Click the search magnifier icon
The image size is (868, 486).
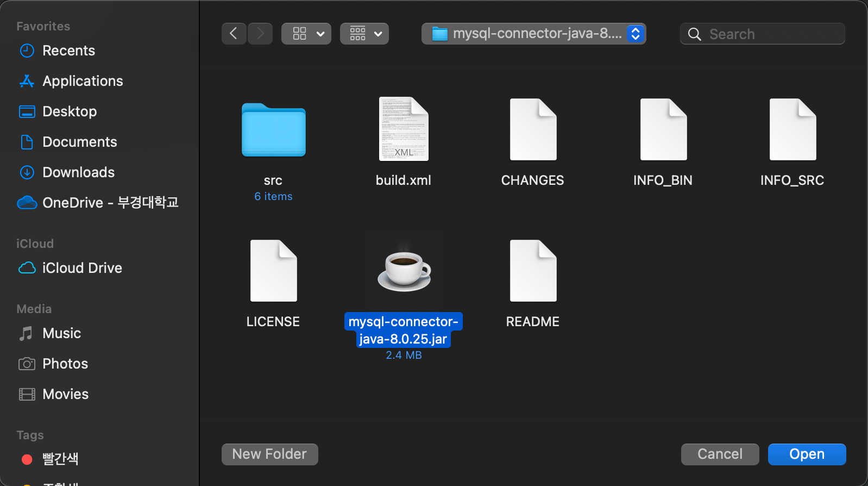click(x=695, y=34)
